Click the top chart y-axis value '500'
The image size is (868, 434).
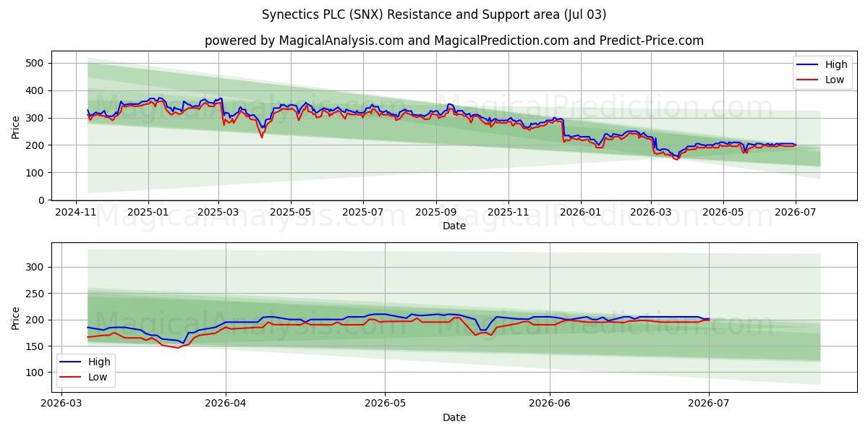point(36,63)
